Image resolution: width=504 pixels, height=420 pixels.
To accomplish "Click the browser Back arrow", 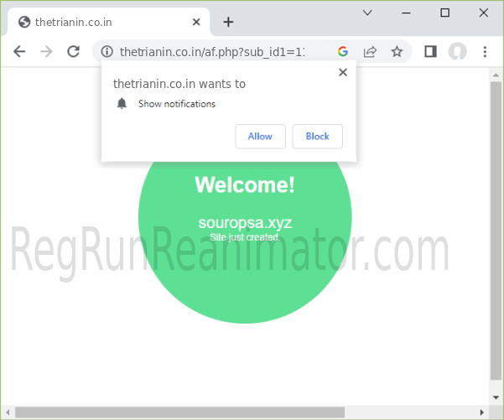I will coord(19,51).
